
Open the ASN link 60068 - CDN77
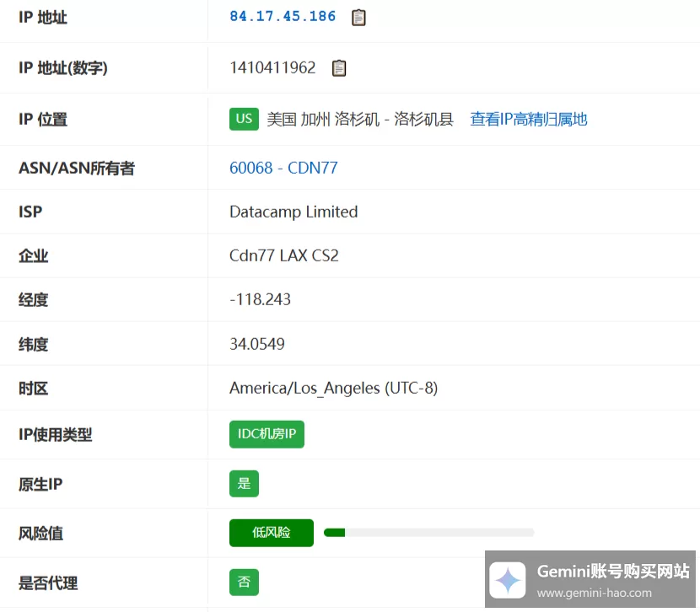pos(283,168)
